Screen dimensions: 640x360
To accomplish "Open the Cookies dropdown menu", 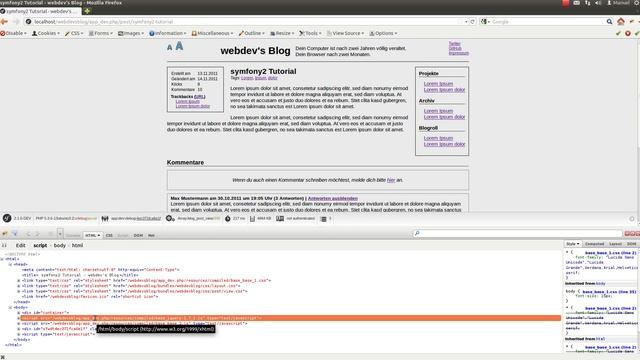I will (46, 33).
